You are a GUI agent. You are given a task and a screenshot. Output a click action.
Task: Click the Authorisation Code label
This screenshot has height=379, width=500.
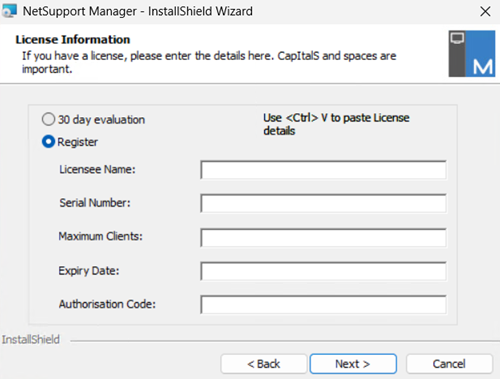[107, 304]
